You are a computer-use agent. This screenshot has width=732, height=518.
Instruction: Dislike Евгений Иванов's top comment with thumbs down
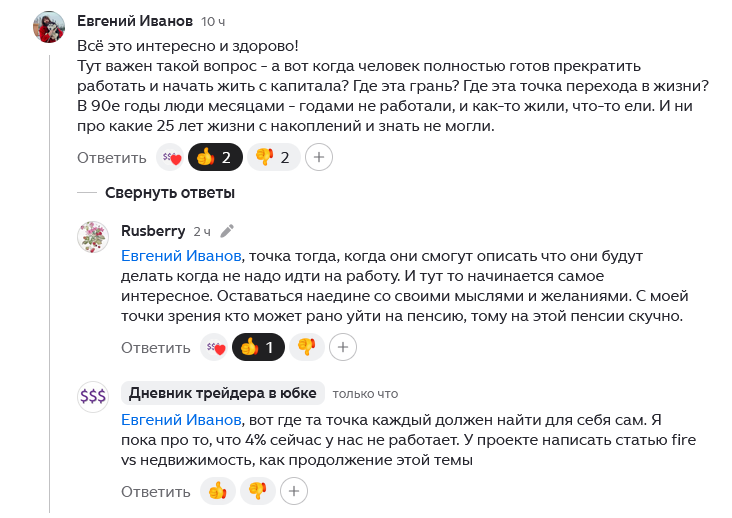coord(274,157)
